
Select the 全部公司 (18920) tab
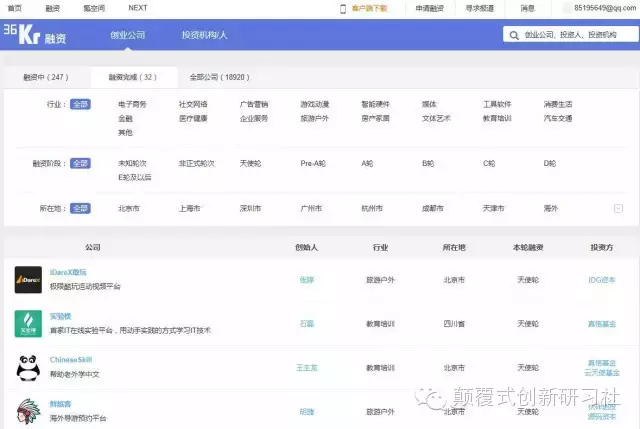click(220, 77)
